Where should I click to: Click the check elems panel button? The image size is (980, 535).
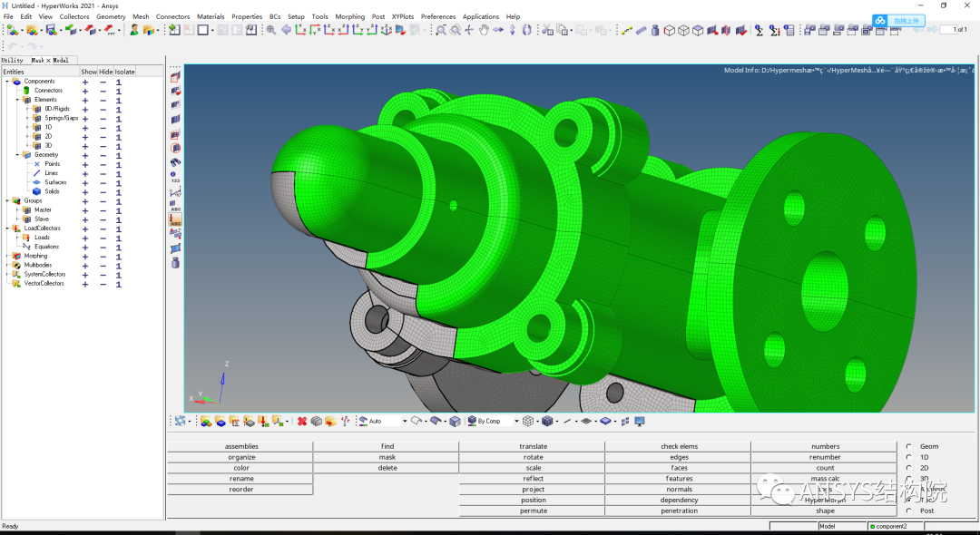(x=679, y=446)
